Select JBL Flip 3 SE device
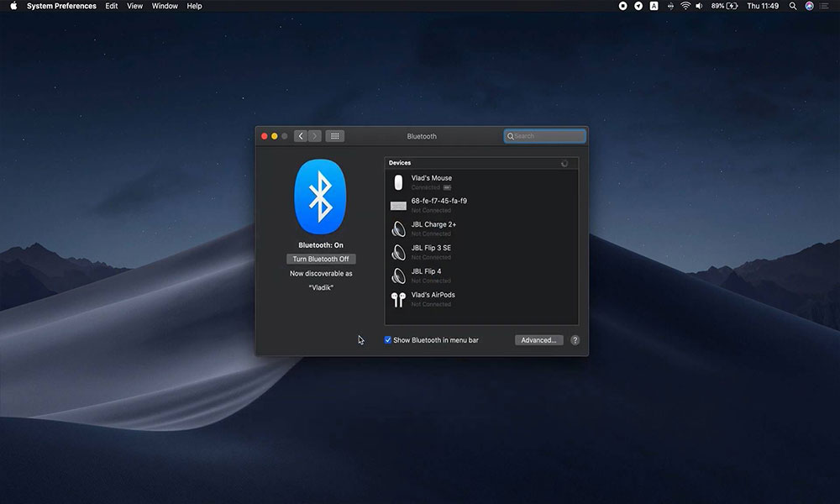Viewport: 840px width, 504px height. coord(481,252)
